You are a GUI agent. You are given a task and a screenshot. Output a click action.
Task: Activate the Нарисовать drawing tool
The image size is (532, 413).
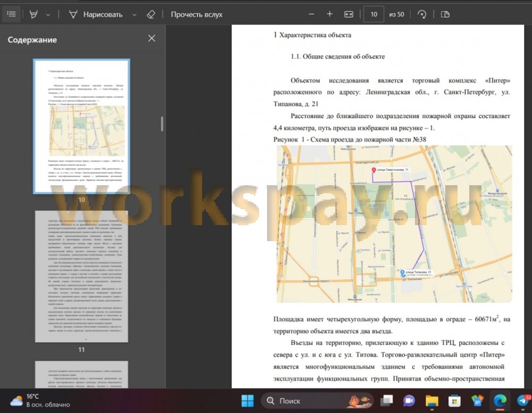pos(96,14)
